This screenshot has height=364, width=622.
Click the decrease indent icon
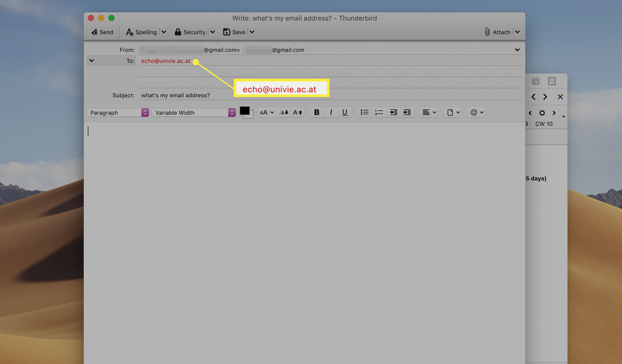click(x=392, y=112)
